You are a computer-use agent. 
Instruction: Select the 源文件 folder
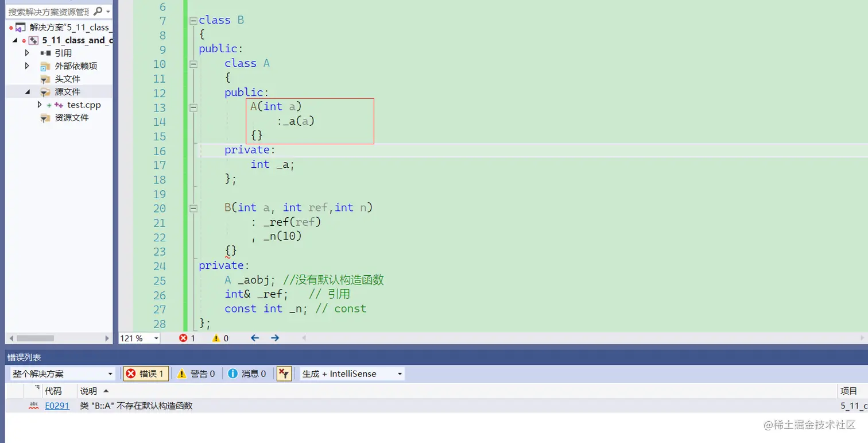tap(67, 92)
